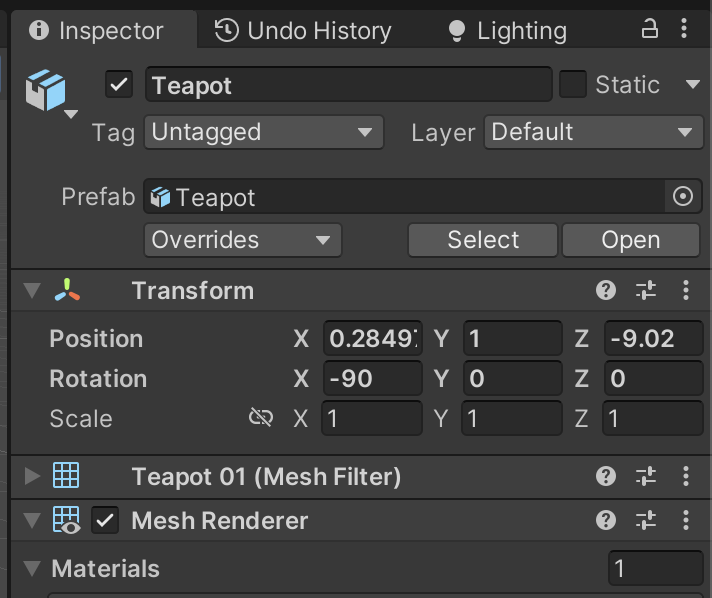
Task: Open the Prefab object picker circle
Action: 683,197
